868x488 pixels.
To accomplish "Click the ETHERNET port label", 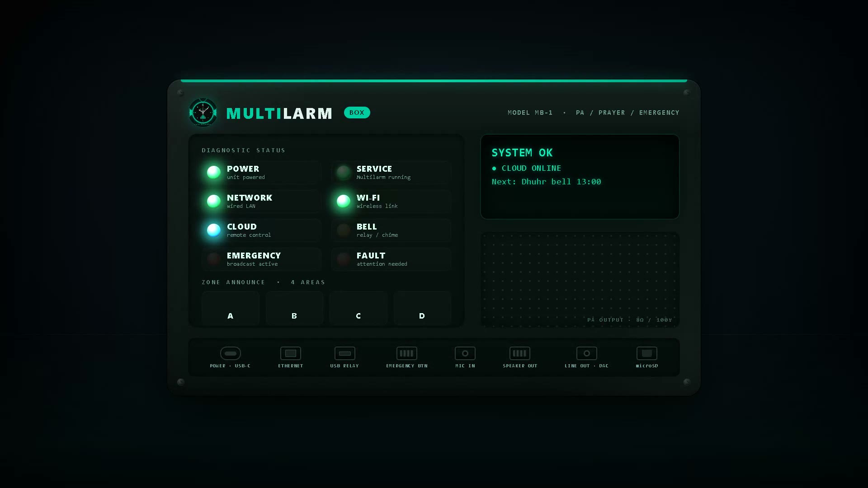I will click(x=291, y=366).
